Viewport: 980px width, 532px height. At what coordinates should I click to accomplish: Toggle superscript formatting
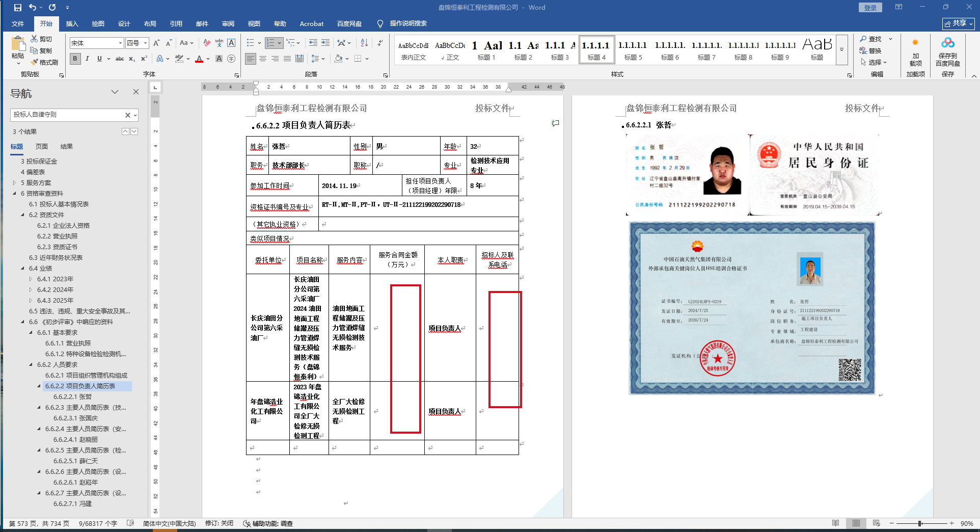coord(144,59)
